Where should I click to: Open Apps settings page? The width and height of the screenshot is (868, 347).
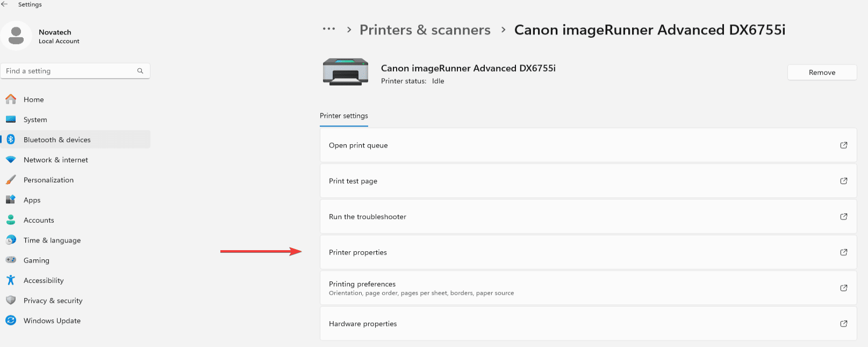point(75,200)
